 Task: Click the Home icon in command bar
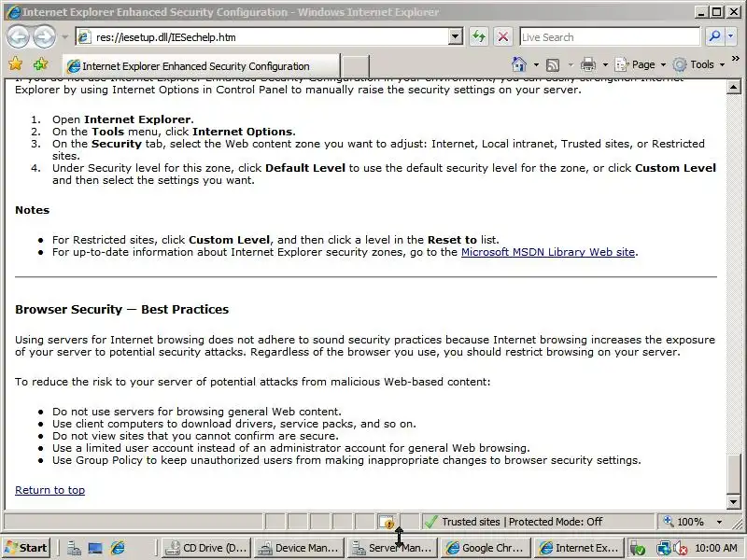point(519,64)
